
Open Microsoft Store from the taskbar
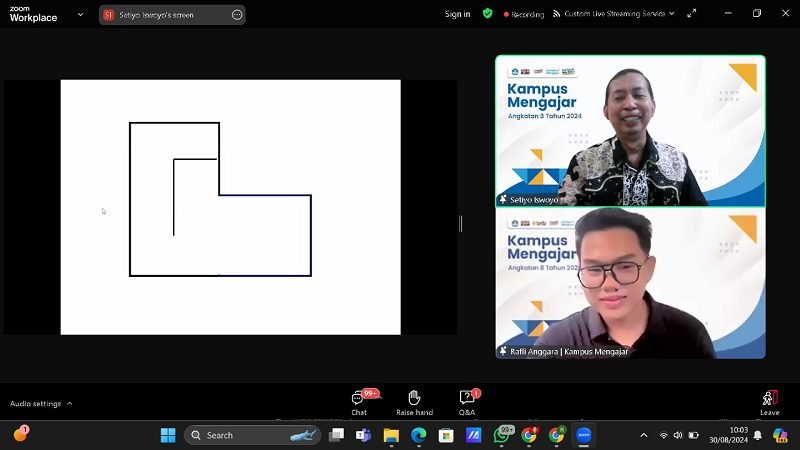(x=446, y=435)
